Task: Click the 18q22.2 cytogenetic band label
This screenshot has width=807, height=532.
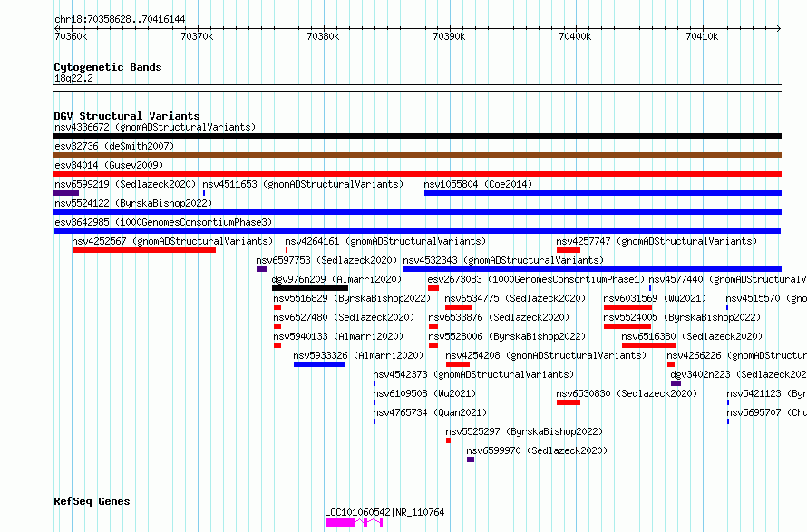Action: (x=73, y=78)
